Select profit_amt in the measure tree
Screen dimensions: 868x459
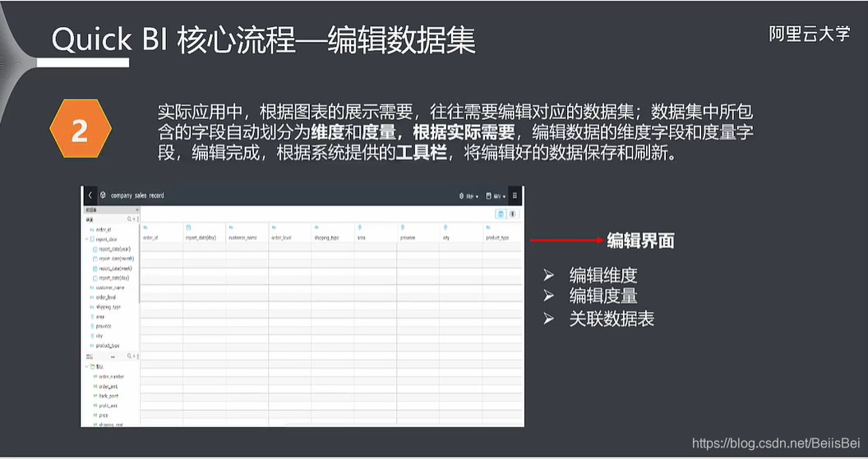[108, 406]
